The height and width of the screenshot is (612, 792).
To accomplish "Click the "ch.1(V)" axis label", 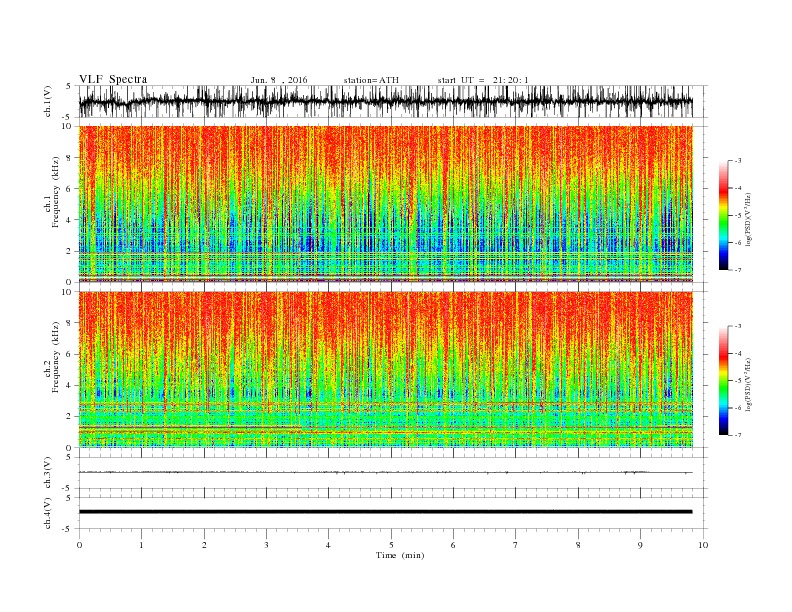I will click(48, 102).
